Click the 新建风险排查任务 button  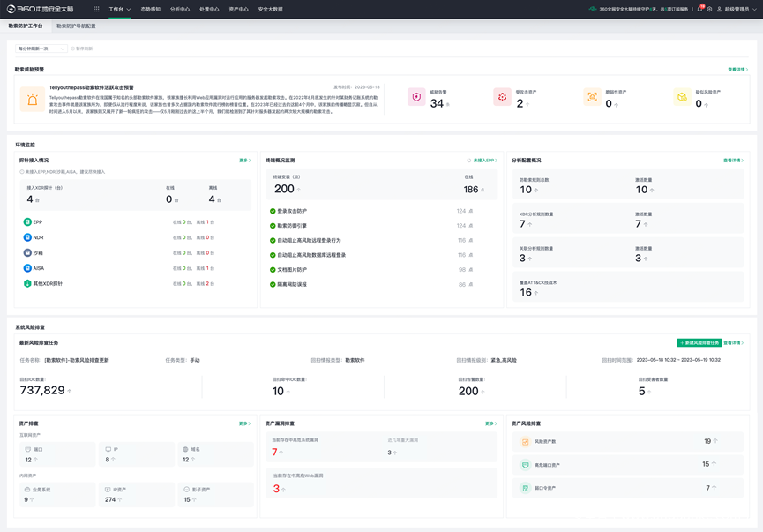coord(699,342)
